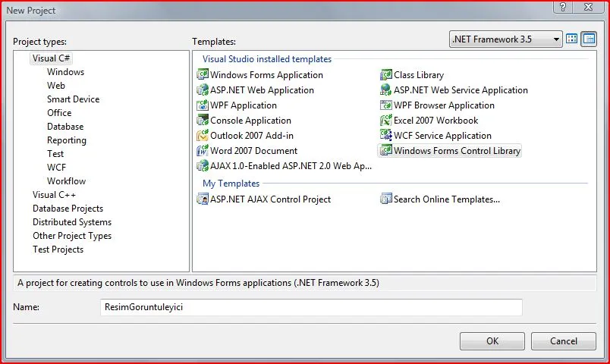Click the Console Application template icon
610x364 pixels.
coord(203,120)
